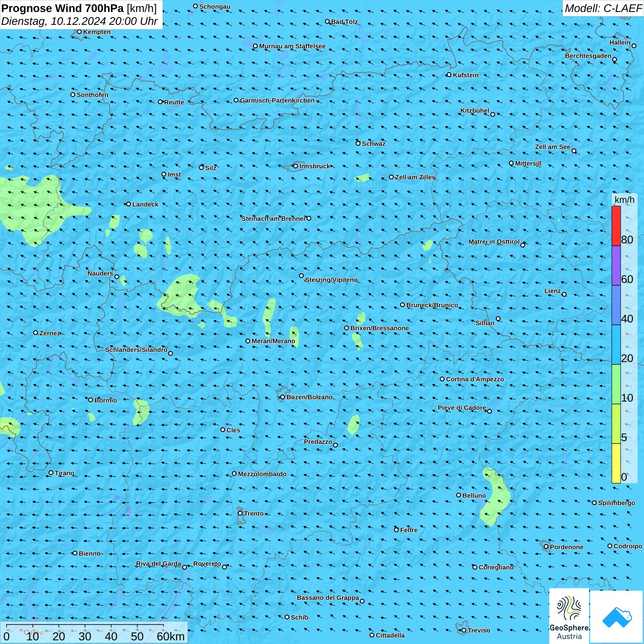Click the 'Berchtesgaden' label
This screenshot has height=644, width=644.
(x=588, y=56)
